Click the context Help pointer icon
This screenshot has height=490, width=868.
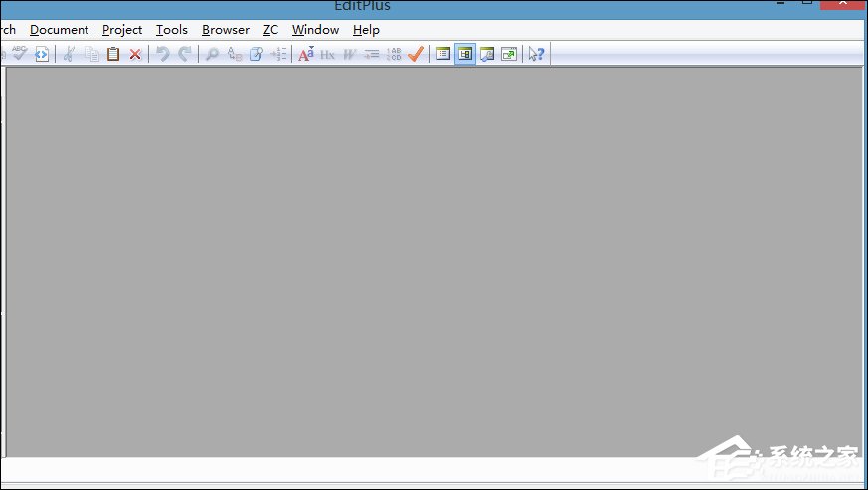536,54
